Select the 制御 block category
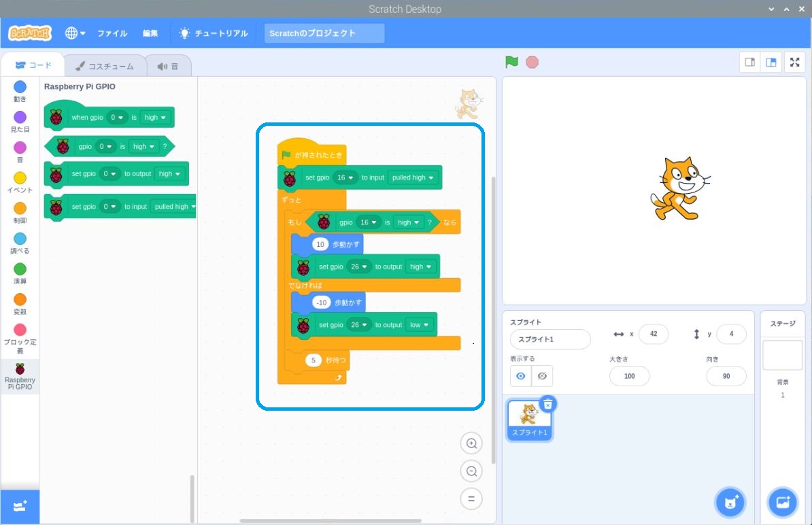 [x=20, y=213]
